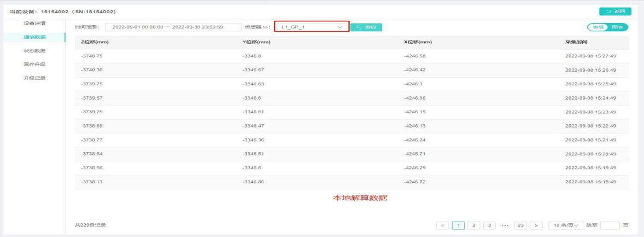Select 通信数据 in the sidebar
This screenshot has height=237, width=644.
[38, 37]
